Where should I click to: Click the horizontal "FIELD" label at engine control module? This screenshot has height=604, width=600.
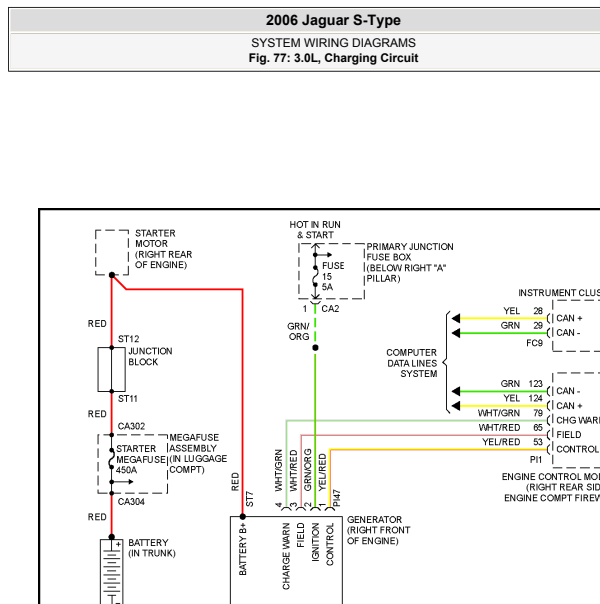tap(569, 435)
